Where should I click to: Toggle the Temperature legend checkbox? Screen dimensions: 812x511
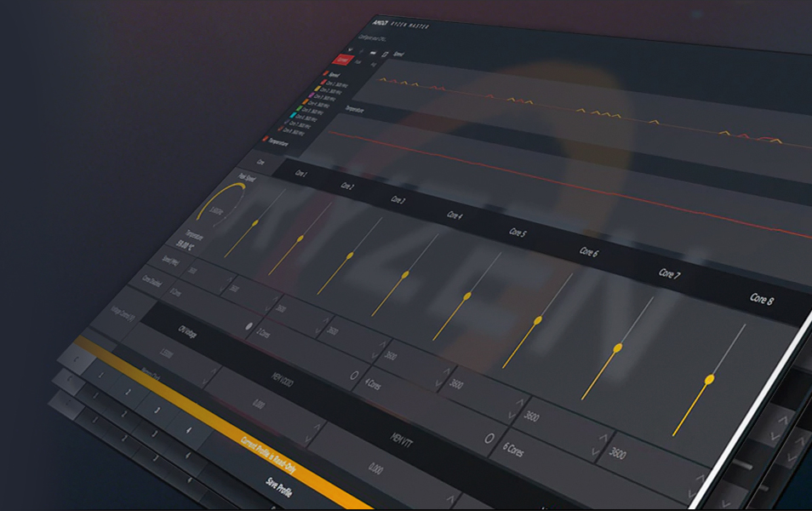266,140
